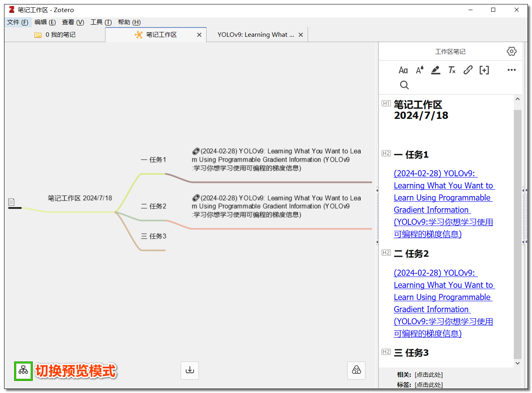This screenshot has width=532, height=393.
Task: Click 标签 [点击此处] link
Action: pyautogui.click(x=429, y=385)
